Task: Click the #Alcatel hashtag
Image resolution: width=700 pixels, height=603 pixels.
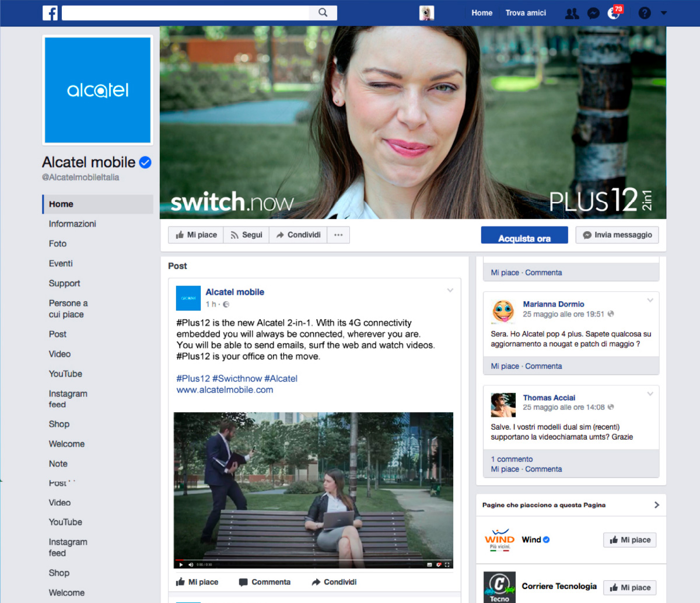Action: (281, 379)
